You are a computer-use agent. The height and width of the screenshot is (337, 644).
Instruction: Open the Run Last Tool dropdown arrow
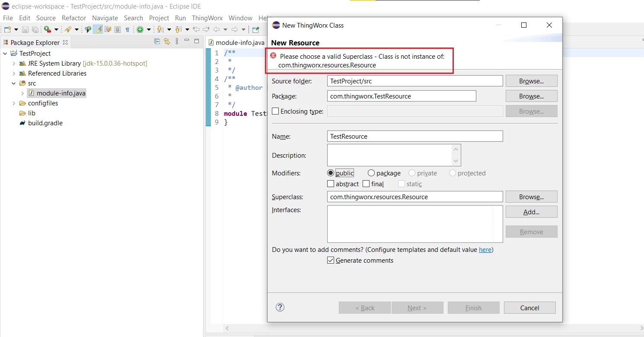(56, 29)
